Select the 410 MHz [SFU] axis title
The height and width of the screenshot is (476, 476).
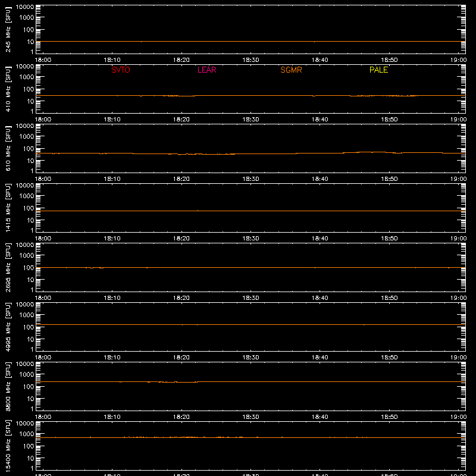pos(8,89)
